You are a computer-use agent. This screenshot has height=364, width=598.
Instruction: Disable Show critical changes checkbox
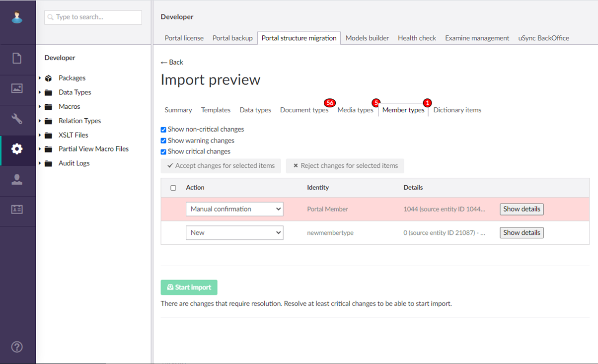(x=163, y=152)
